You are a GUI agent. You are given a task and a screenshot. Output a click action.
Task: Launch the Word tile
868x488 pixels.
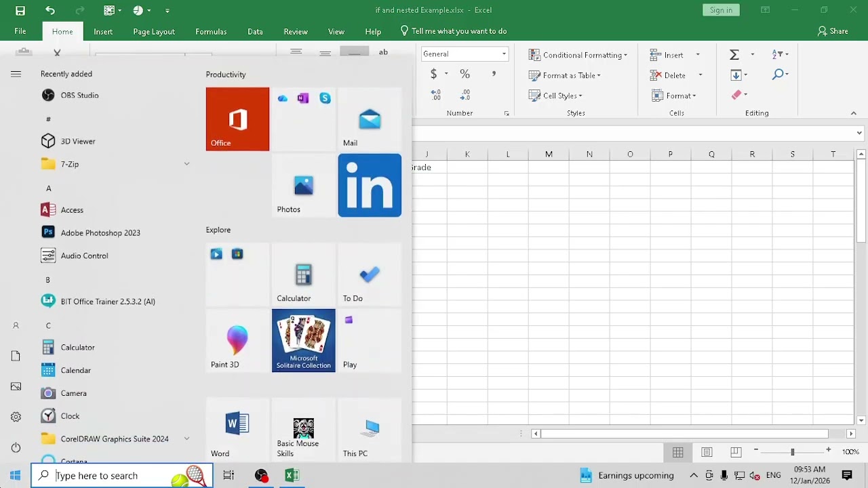tap(237, 430)
